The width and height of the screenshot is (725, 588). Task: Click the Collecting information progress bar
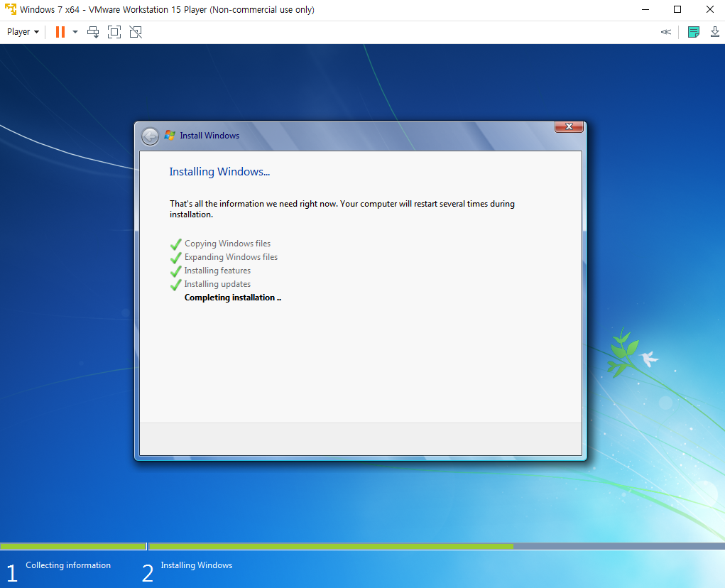pyautogui.click(x=73, y=546)
